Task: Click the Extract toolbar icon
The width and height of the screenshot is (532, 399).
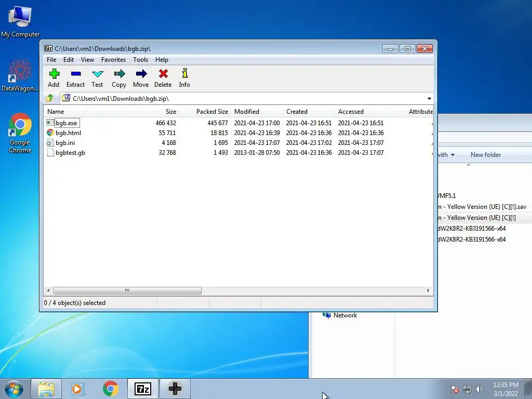Action: point(76,74)
